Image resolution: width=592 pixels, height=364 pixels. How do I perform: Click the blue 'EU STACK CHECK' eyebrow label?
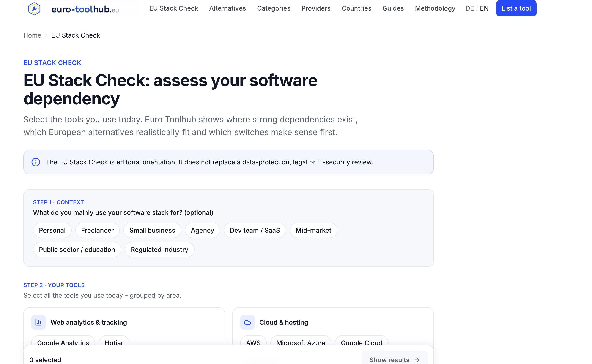tap(52, 62)
